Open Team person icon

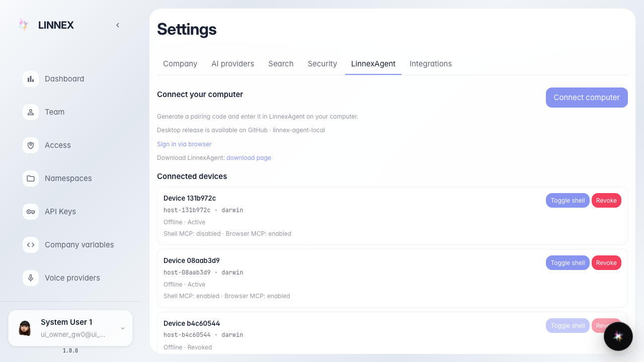point(31,112)
